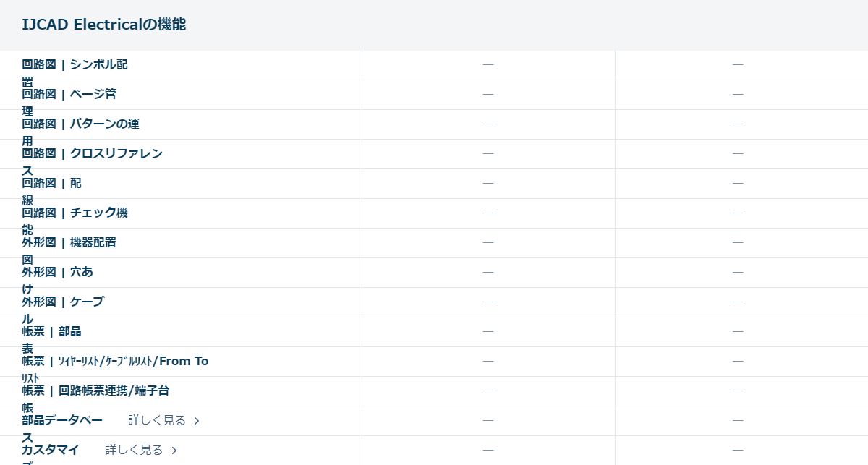Click the 回路図 | チェック機能 feature label

pos(75,213)
